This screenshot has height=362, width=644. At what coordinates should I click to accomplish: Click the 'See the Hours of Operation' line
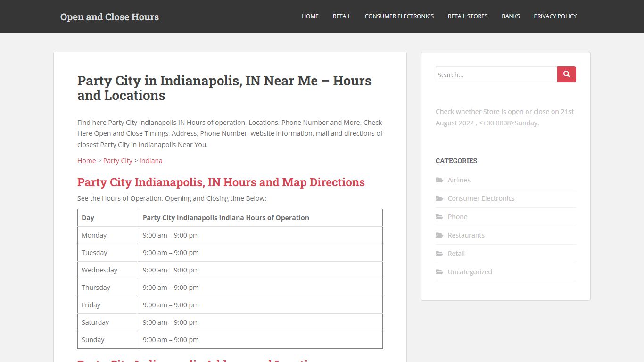(x=172, y=198)
